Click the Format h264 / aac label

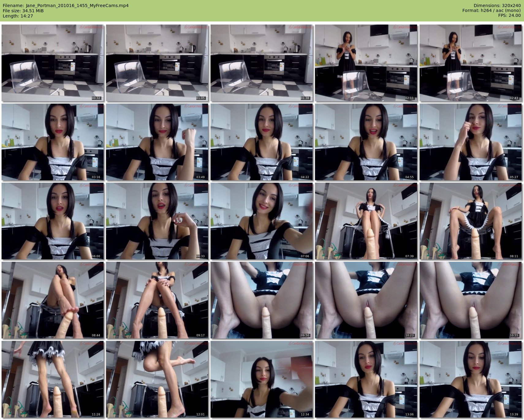[x=492, y=11]
